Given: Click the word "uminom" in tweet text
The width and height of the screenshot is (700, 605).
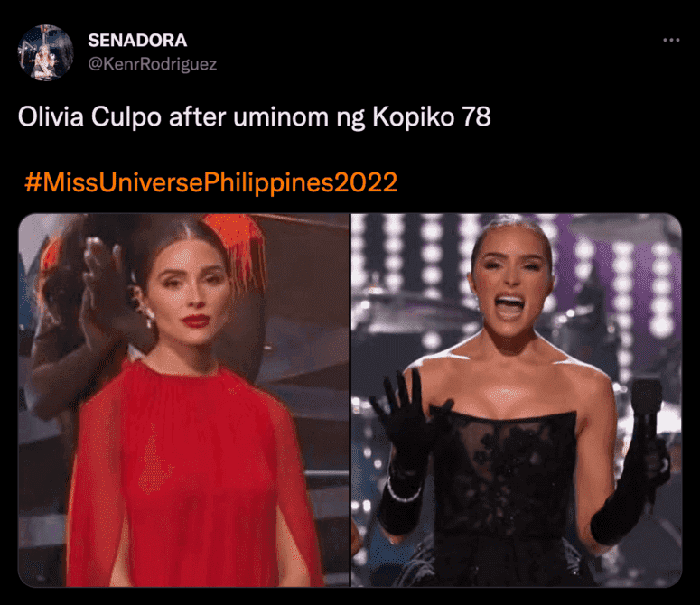Looking at the screenshot, I should point(281,117).
